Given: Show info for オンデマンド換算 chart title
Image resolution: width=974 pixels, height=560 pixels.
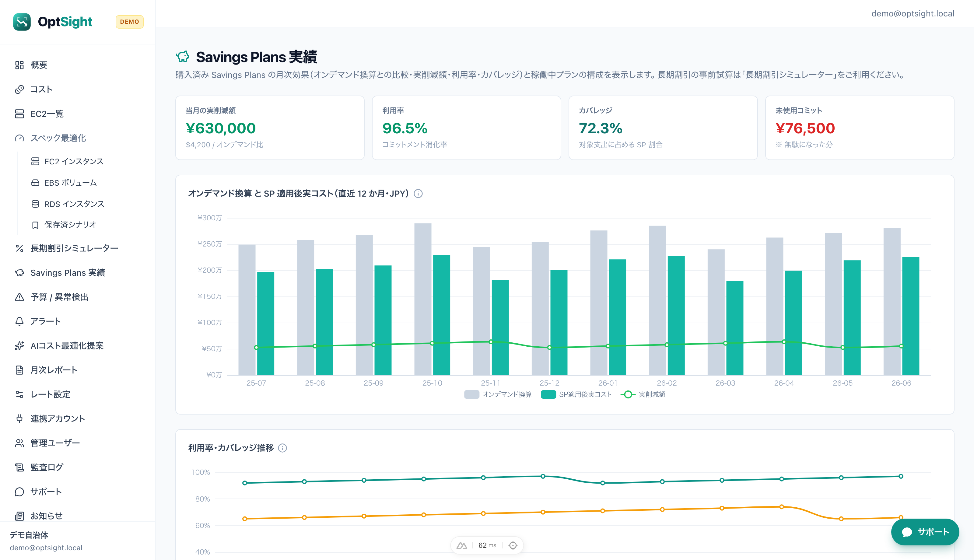Looking at the screenshot, I should 418,194.
